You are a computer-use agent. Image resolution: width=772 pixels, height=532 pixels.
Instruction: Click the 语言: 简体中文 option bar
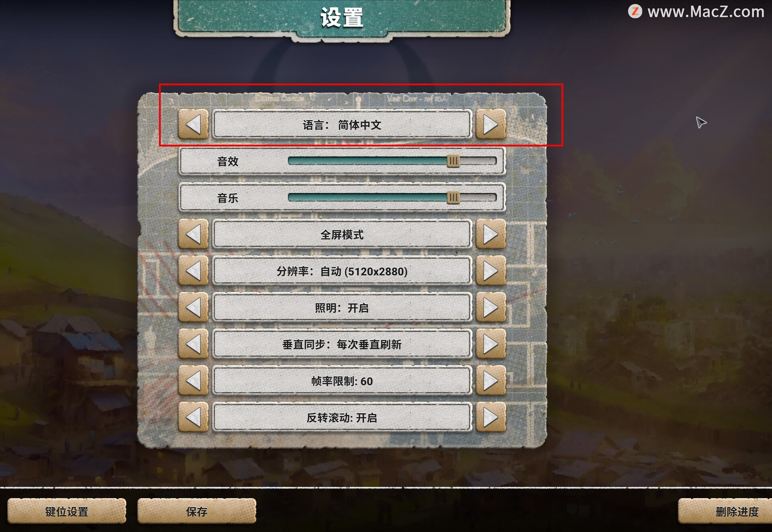[342, 125]
